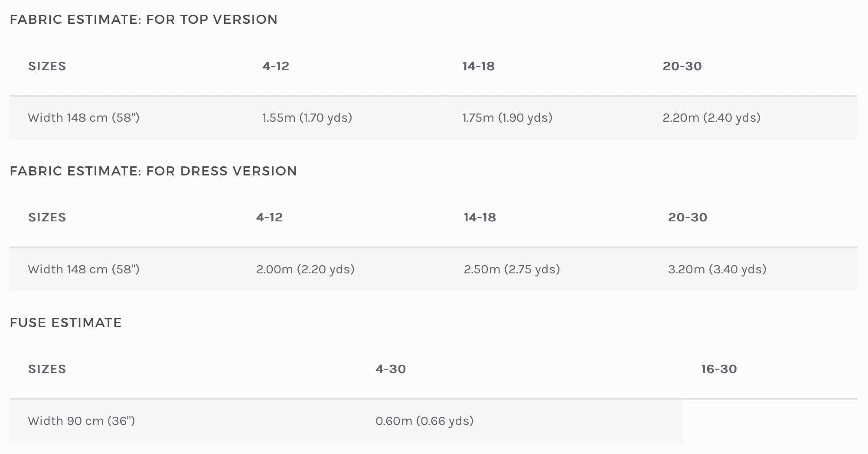Click the SIZES label in the fuse table
This screenshot has height=454, width=868.
[x=47, y=369]
